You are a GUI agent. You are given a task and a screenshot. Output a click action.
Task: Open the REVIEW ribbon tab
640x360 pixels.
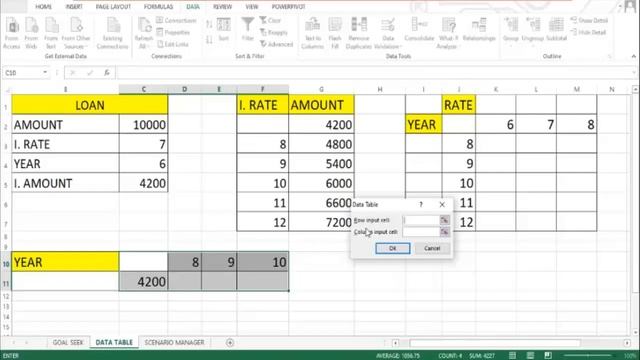click(222, 7)
